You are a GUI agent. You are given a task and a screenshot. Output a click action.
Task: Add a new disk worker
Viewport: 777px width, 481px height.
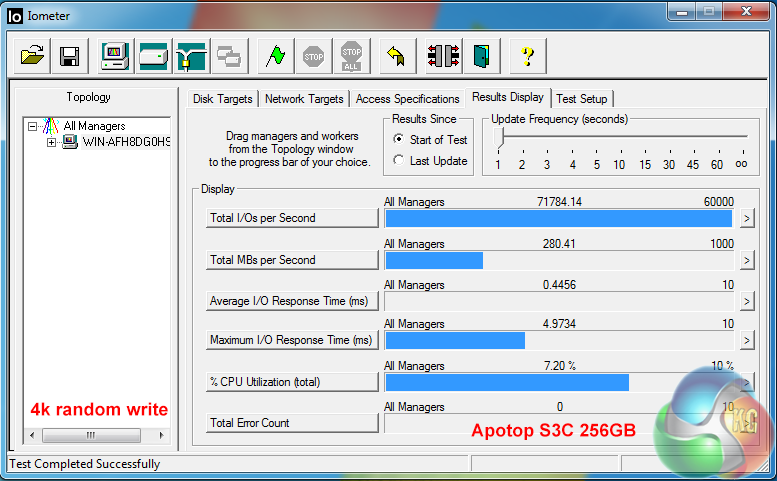(152, 56)
